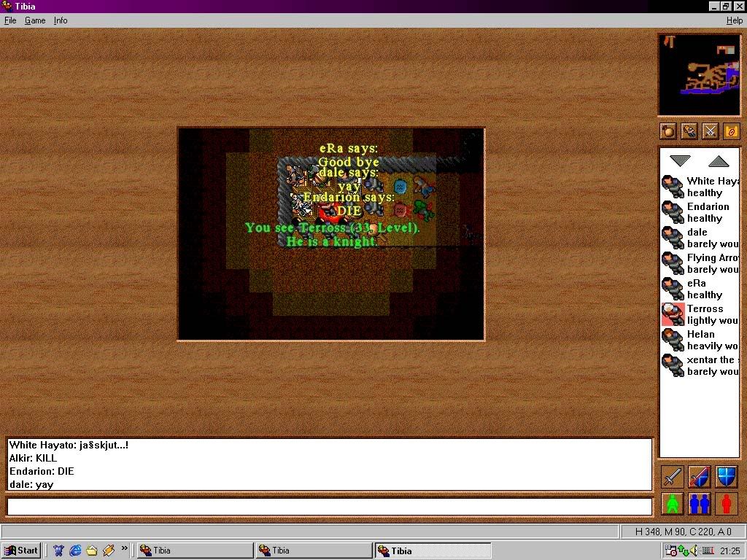
Task: Click 'White Hayato: ja§skjut...!' chat line
Action: pos(69,445)
